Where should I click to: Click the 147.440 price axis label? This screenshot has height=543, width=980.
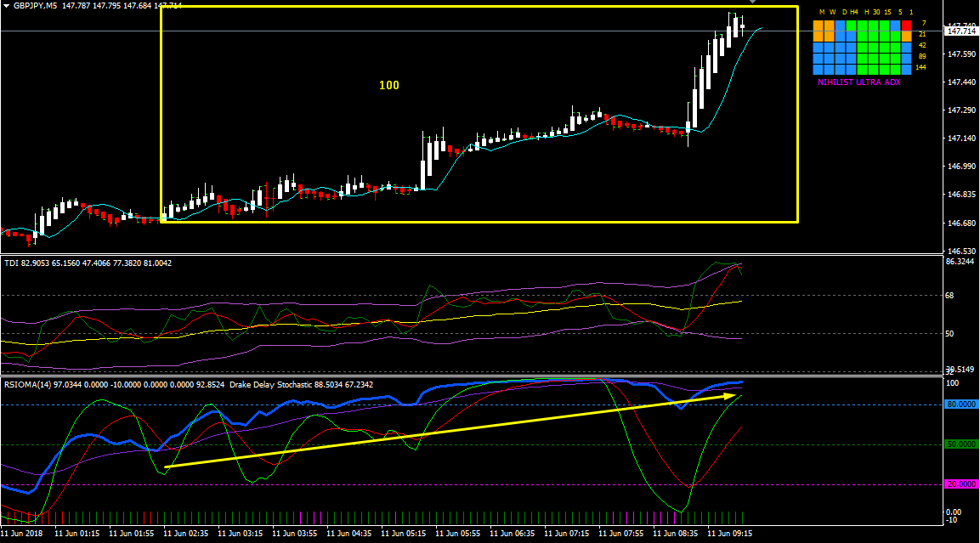pyautogui.click(x=962, y=82)
